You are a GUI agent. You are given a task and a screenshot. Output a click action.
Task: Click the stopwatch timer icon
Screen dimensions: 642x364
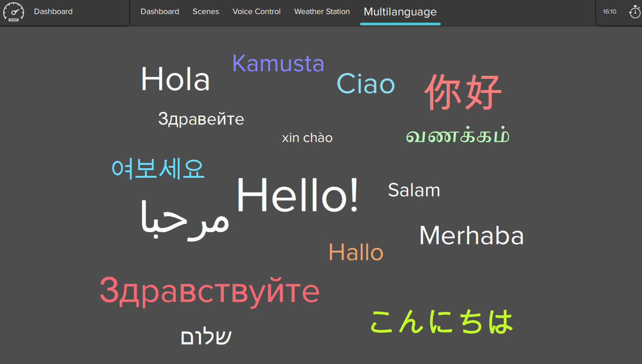coord(635,12)
